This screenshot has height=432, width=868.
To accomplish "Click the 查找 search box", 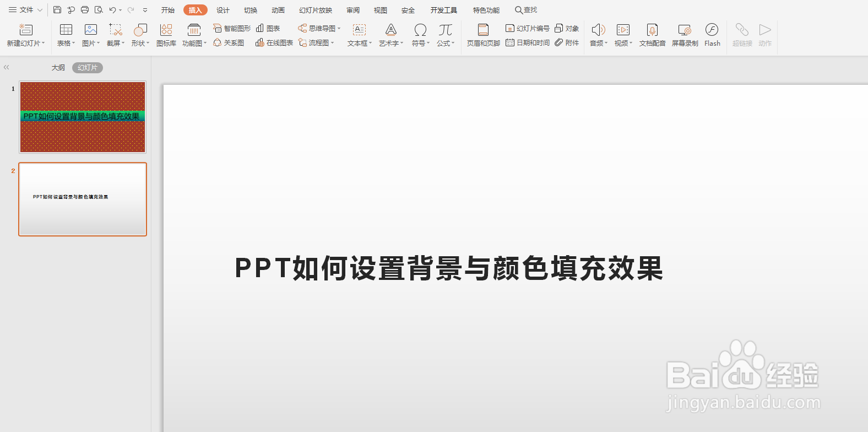I will pyautogui.click(x=526, y=10).
